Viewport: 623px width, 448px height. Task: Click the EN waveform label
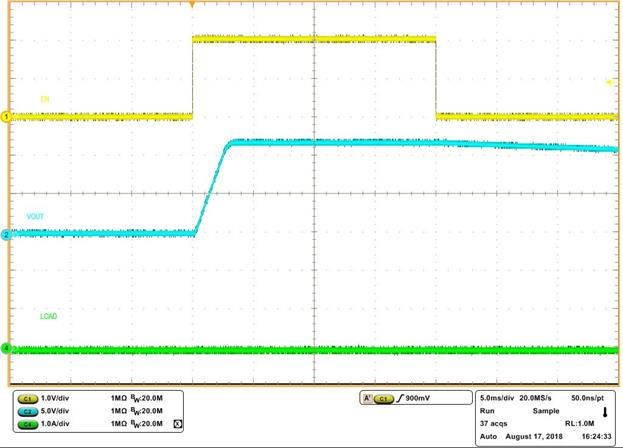[x=44, y=99]
